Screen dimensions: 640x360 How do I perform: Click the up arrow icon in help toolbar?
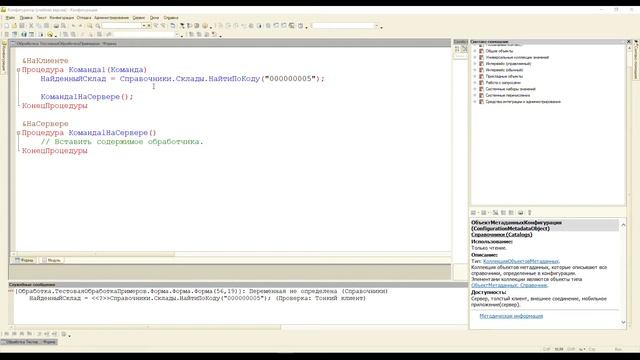pos(529,213)
